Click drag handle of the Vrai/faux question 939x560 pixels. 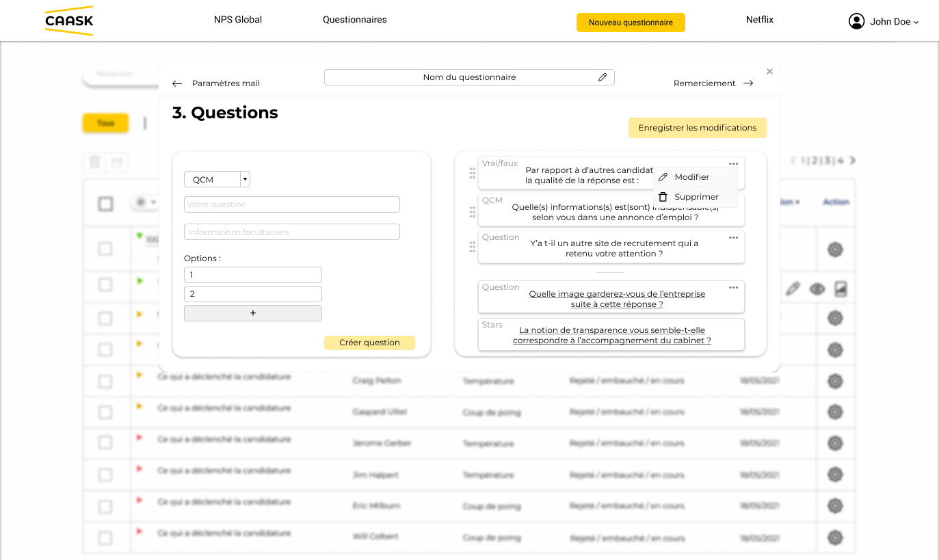pyautogui.click(x=472, y=173)
